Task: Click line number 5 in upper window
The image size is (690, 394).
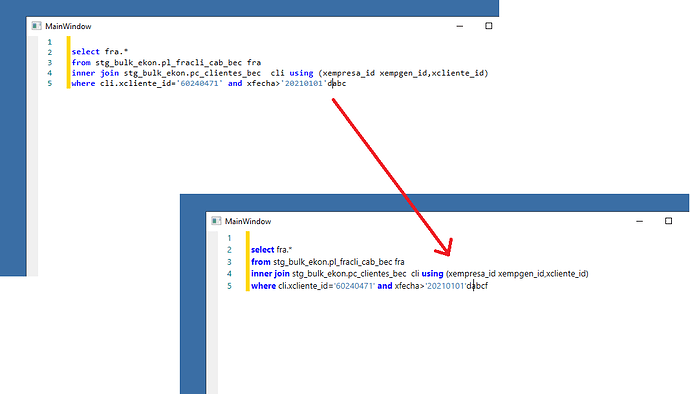Action: coord(50,83)
